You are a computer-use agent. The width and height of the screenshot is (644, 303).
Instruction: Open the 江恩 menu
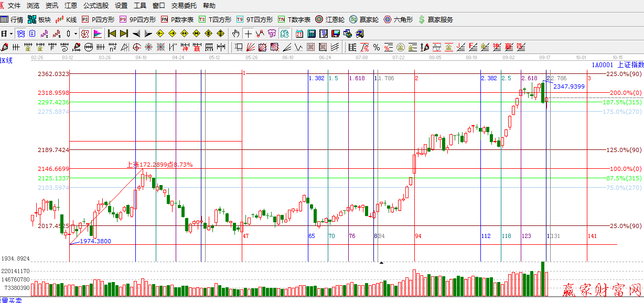coord(70,6)
